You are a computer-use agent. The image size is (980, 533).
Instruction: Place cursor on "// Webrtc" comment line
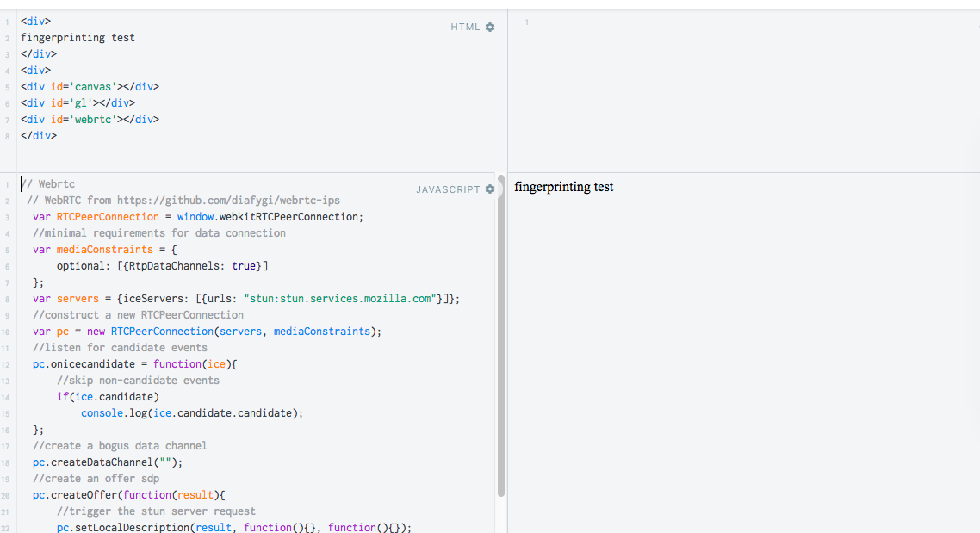click(x=48, y=184)
